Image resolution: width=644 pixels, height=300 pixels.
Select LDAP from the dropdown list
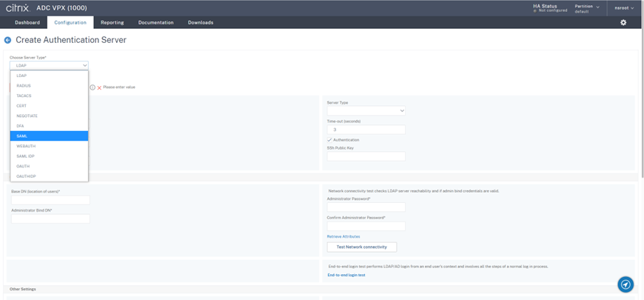pos(50,76)
